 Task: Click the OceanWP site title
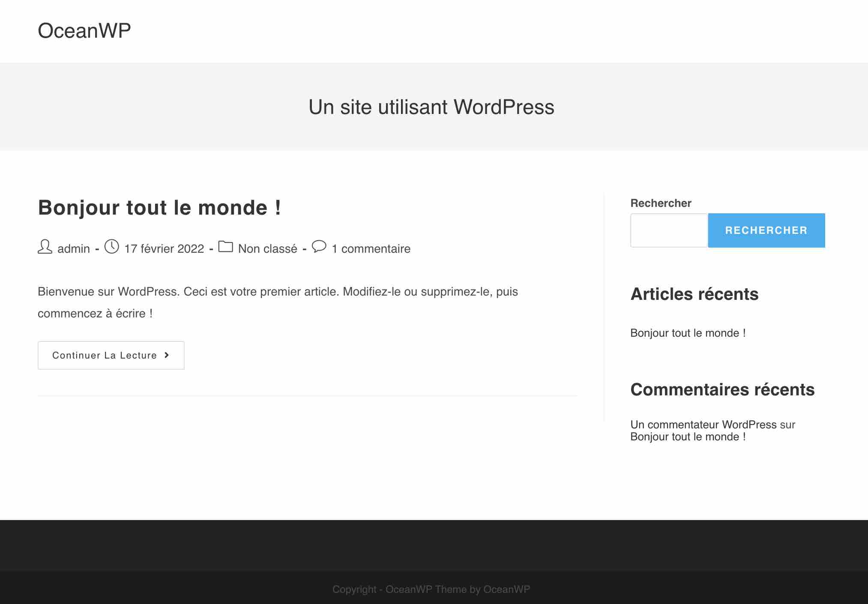click(x=84, y=30)
